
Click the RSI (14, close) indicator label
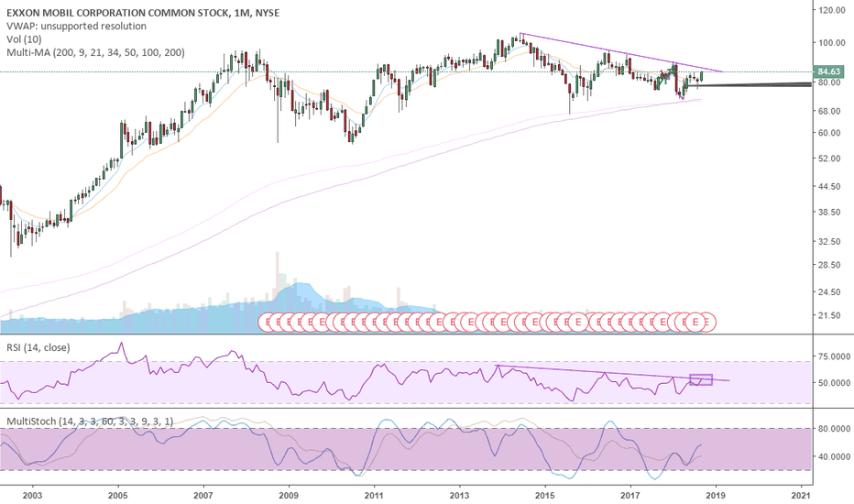(38, 347)
